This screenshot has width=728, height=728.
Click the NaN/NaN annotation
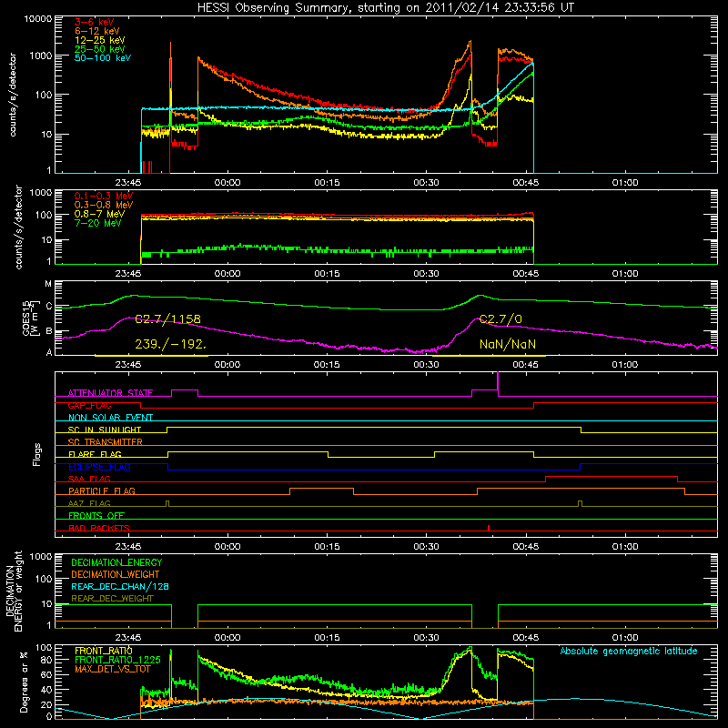pos(508,344)
